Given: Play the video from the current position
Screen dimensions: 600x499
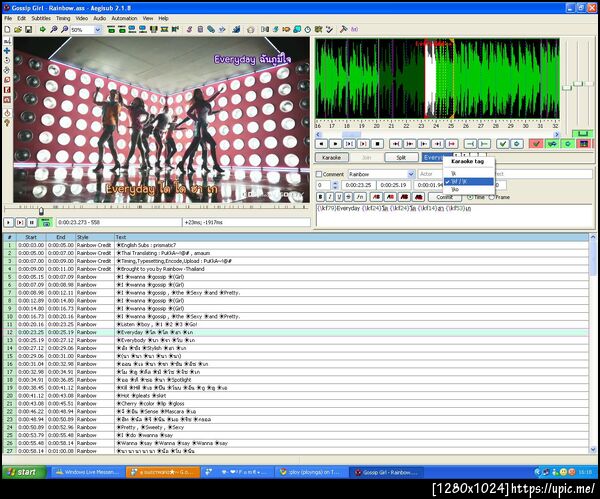Looking at the screenshot, I should (x=8, y=222).
